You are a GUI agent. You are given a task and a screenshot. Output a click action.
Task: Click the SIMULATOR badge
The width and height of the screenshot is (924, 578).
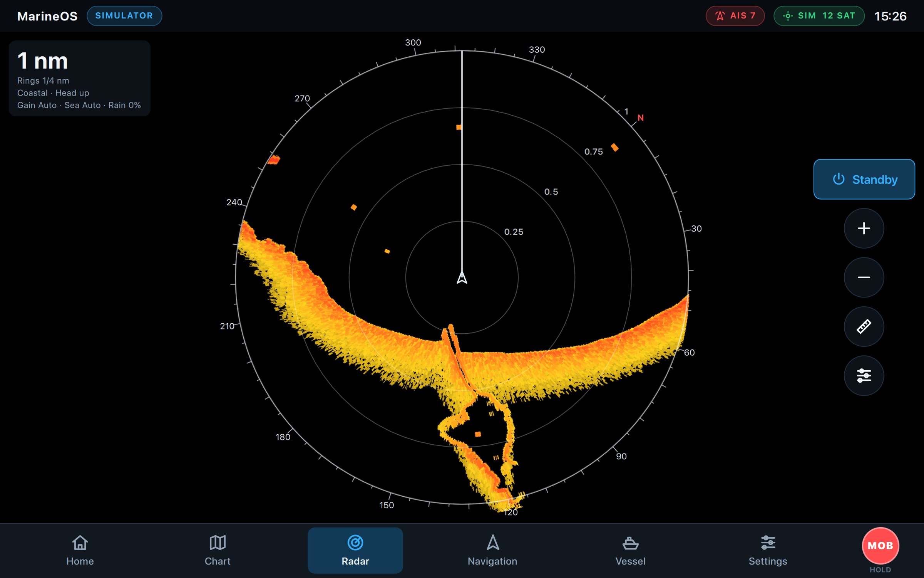coord(124,16)
